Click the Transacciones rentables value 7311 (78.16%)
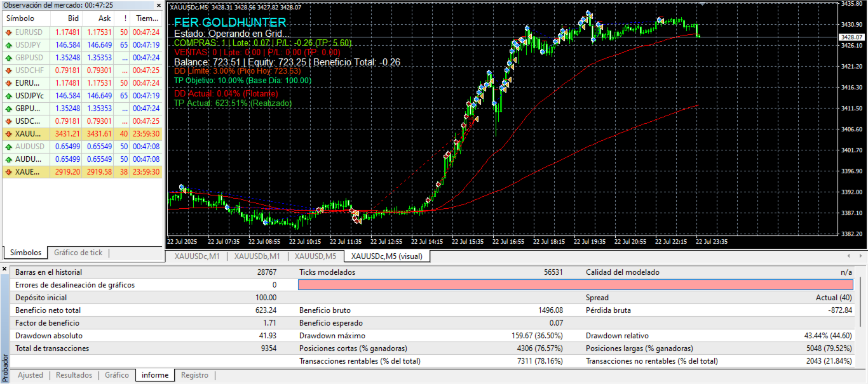Screen dimensions: 868x384 click(x=540, y=361)
